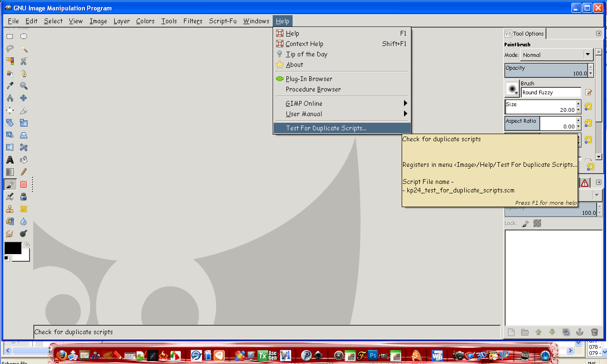Click the Round Fuzzy brush name field

551,92
